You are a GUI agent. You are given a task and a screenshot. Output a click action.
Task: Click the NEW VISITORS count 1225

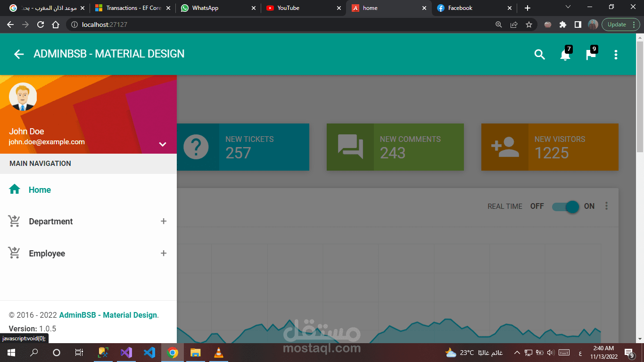point(552,153)
